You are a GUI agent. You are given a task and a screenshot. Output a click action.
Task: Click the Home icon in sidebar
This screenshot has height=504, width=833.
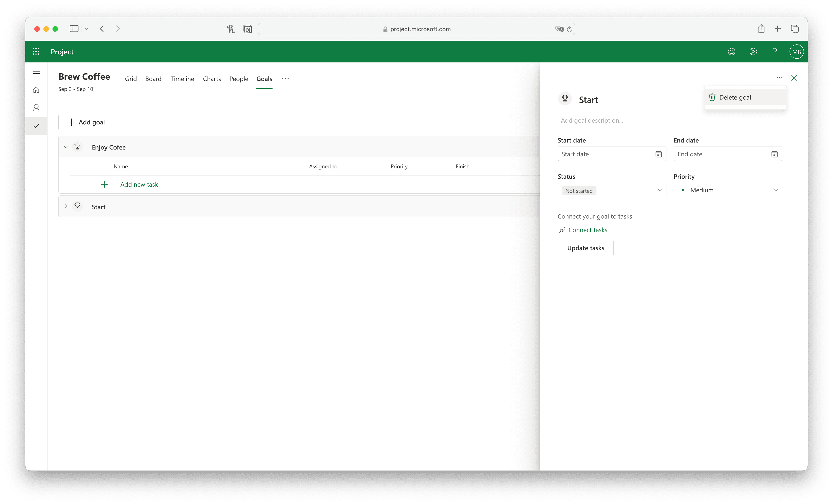click(x=36, y=90)
